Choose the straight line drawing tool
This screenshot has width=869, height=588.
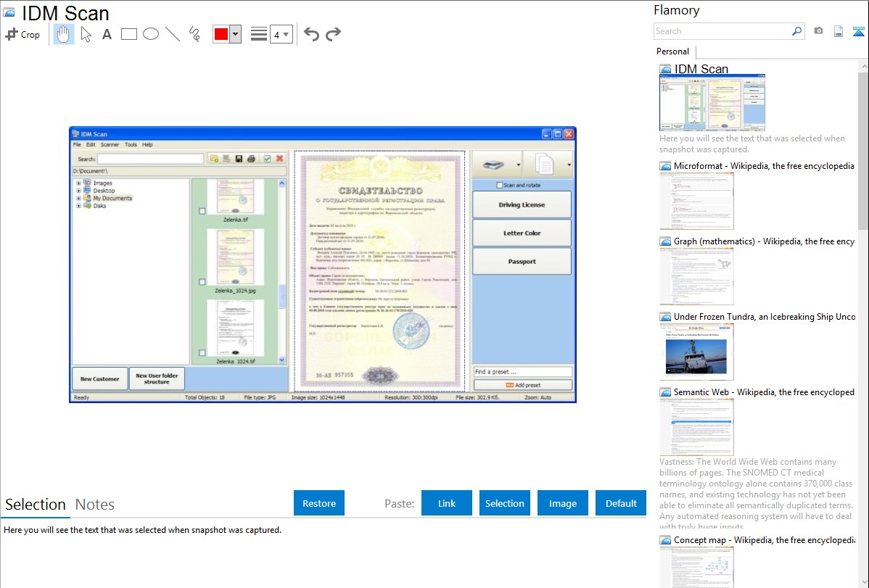[173, 34]
